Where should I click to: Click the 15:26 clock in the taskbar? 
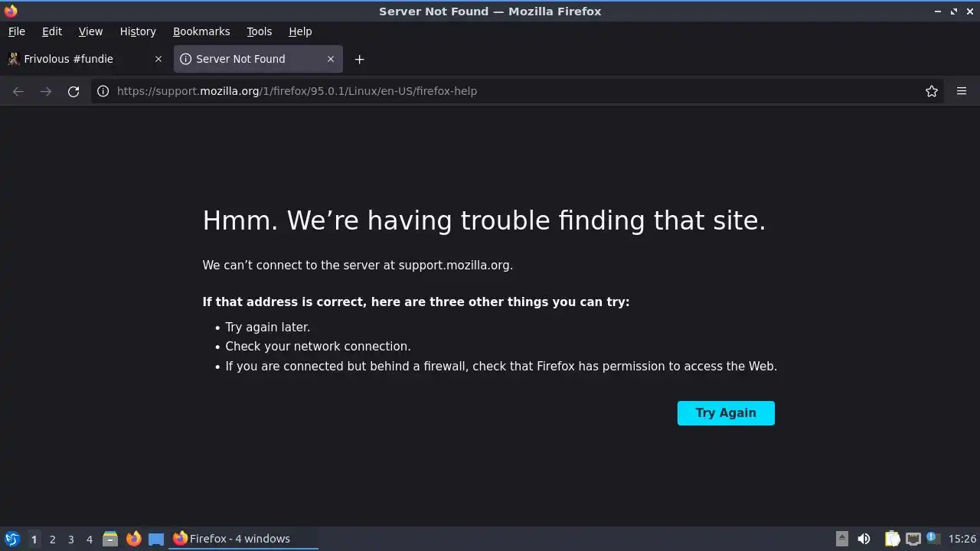[x=962, y=539]
